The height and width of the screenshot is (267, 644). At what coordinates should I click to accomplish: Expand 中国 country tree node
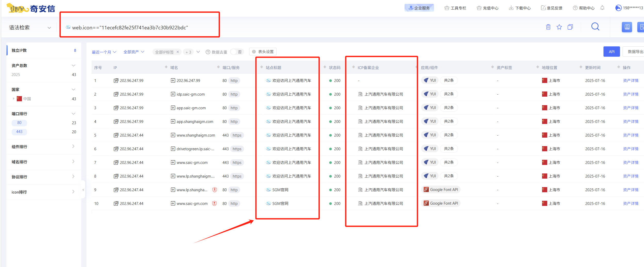pyautogui.click(x=13, y=98)
